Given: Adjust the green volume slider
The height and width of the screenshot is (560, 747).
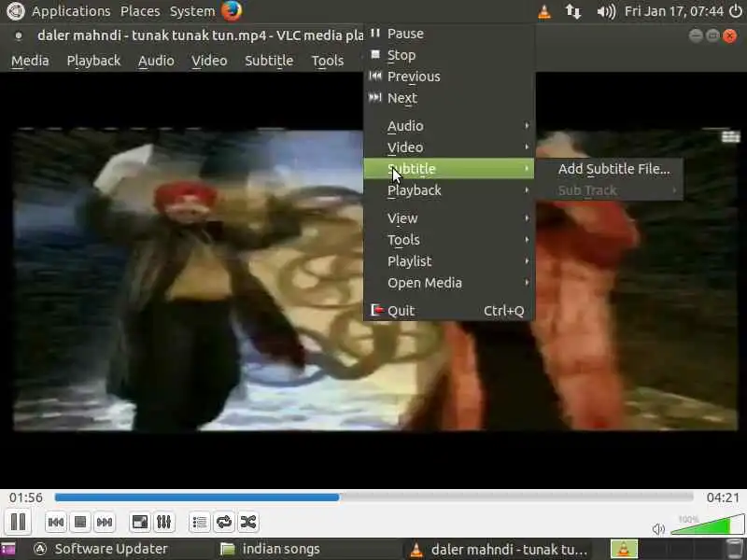Looking at the screenshot, I should (x=707, y=525).
